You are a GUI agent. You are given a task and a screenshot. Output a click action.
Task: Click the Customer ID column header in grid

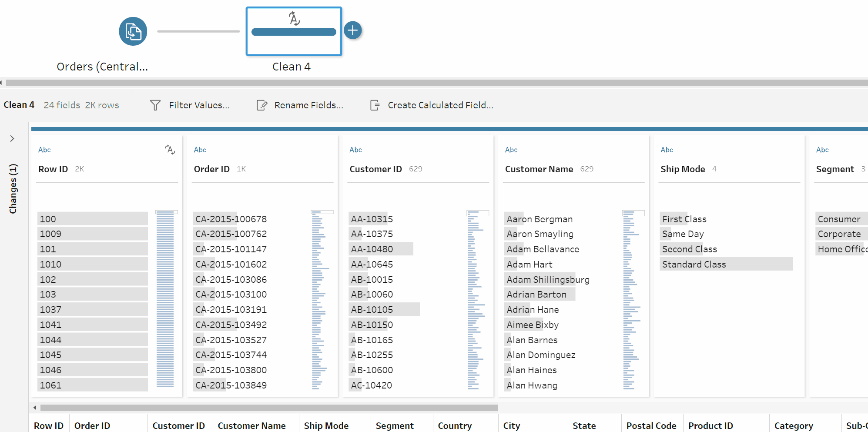click(x=178, y=425)
